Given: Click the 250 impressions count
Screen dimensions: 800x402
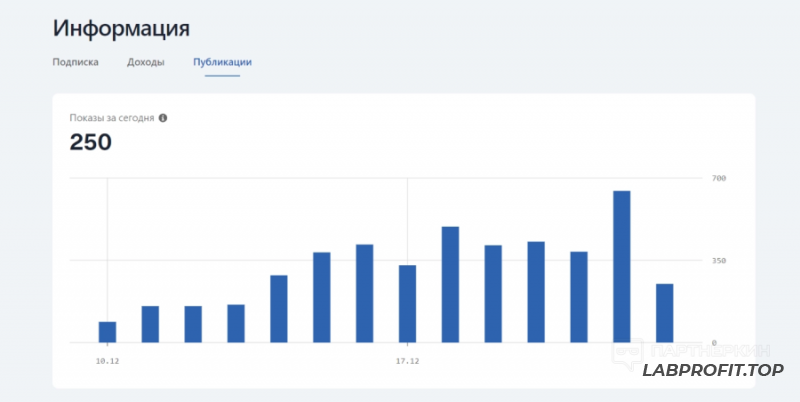Looking at the screenshot, I should 90,143.
